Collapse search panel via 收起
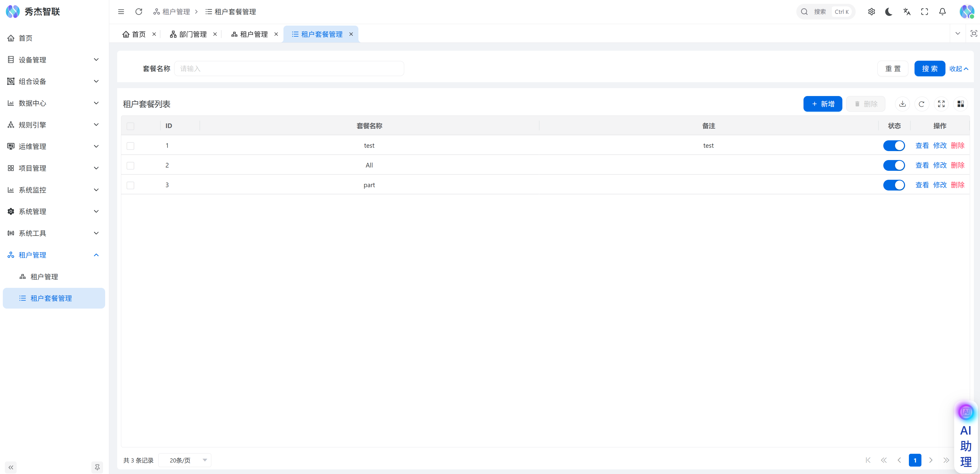Viewport: 980px width, 474px height. pos(958,69)
